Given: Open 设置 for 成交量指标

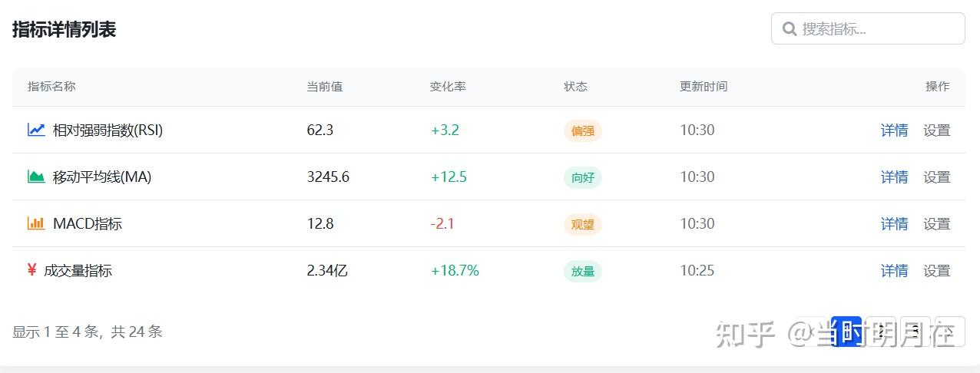Looking at the screenshot, I should pyautogui.click(x=936, y=271).
